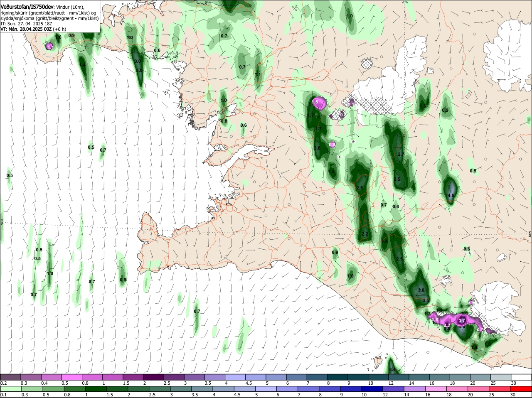Click the white 30 swatch ending the snow legend
The height and width of the screenshot is (398, 532).
click(521, 377)
